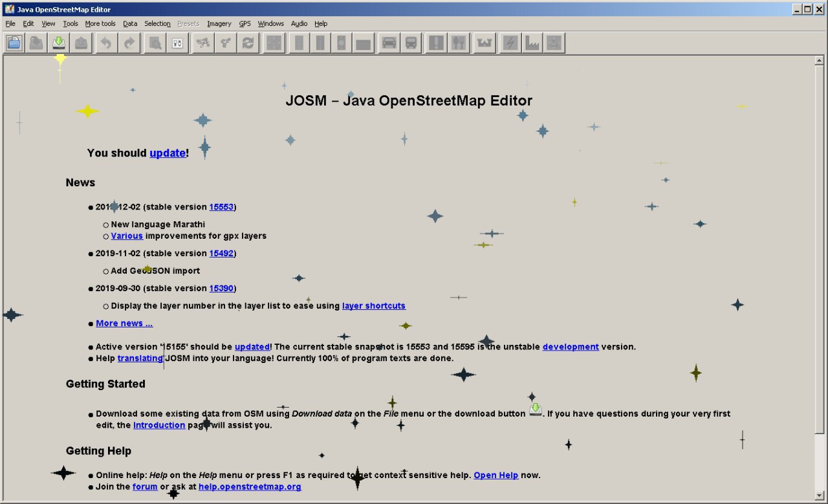Click the 'translating' link
The image size is (828, 504).
coord(140,358)
